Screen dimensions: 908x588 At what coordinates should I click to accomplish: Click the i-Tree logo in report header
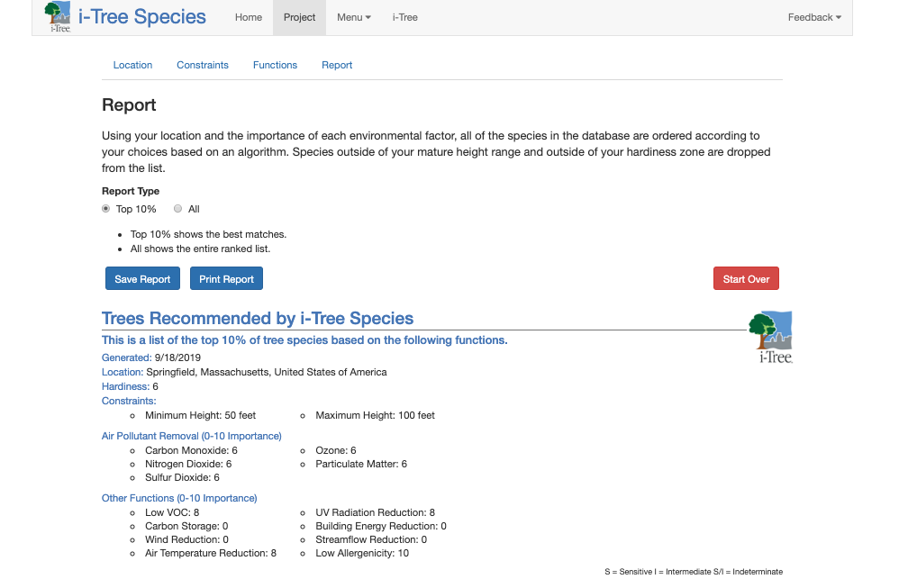[770, 337]
